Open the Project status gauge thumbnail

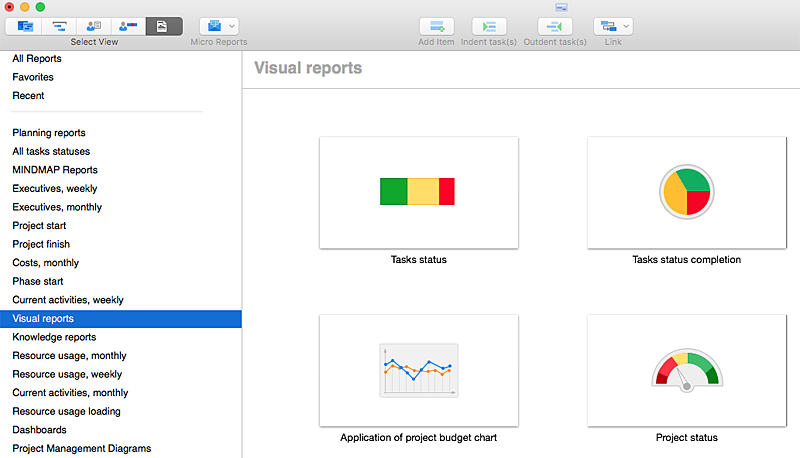pyautogui.click(x=687, y=371)
